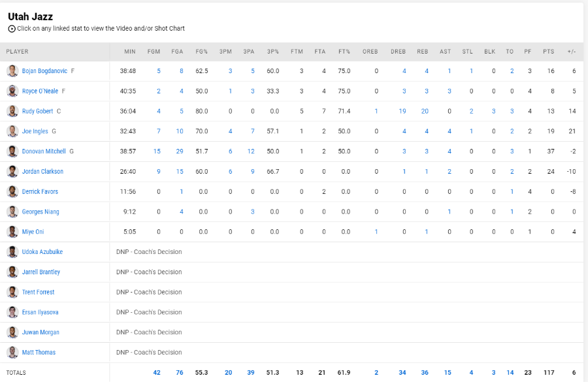View Rudy Gobert's 3 blocks
This screenshot has width=588, height=382.
493,111
